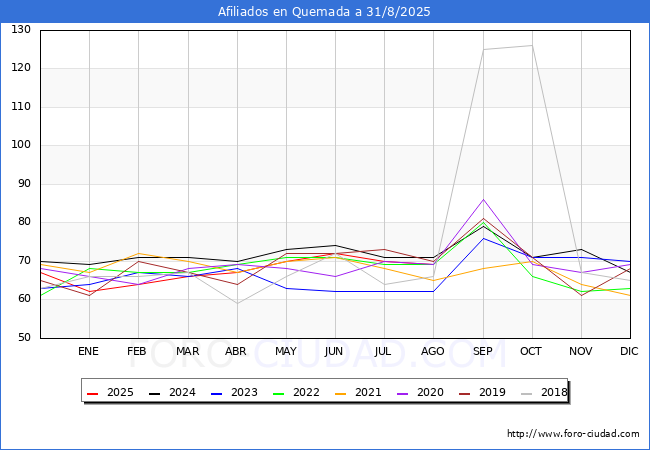Click the 80 y-axis value
The width and height of the screenshot is (650, 450).
click(24, 222)
